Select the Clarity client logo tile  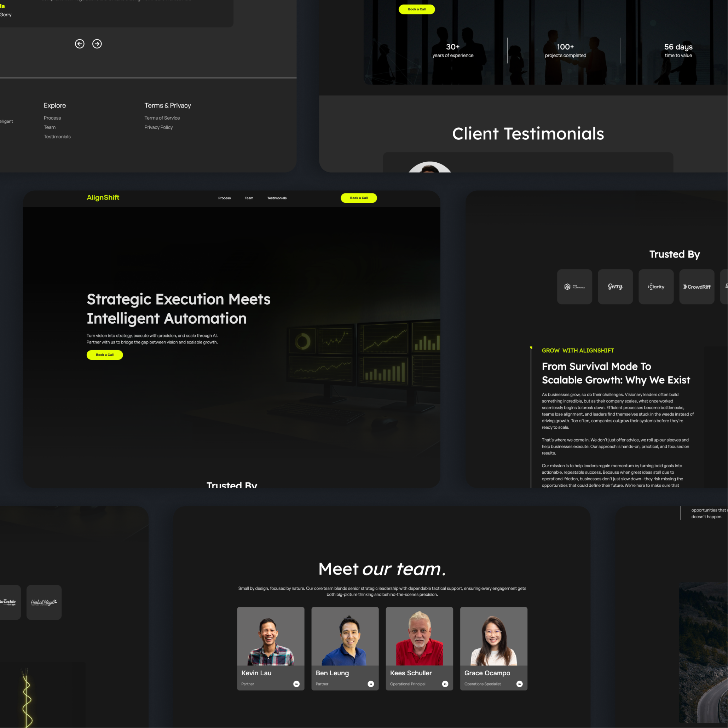[655, 287]
